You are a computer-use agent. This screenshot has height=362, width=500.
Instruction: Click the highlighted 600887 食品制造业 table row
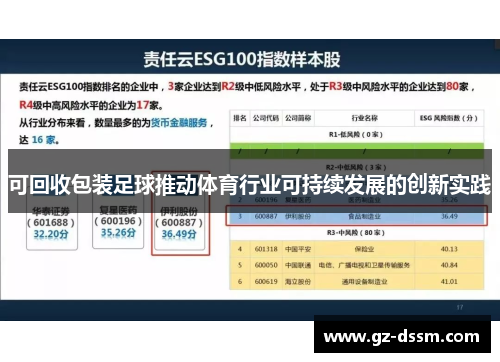point(357,216)
